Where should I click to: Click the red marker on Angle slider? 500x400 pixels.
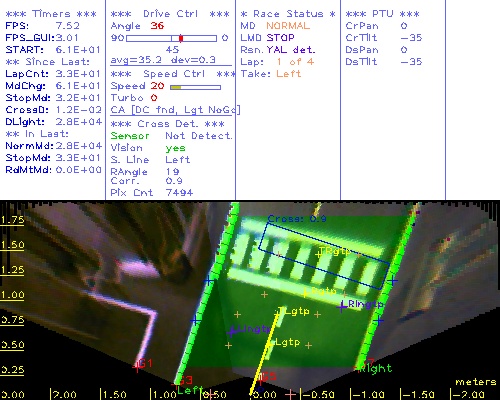(181, 38)
